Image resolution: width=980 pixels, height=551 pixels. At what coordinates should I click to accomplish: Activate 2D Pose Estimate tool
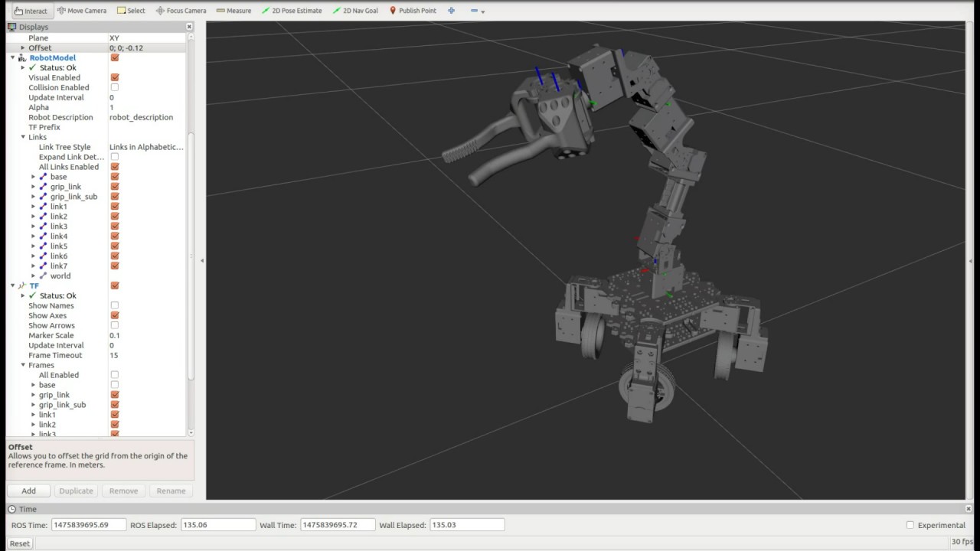tap(292, 11)
